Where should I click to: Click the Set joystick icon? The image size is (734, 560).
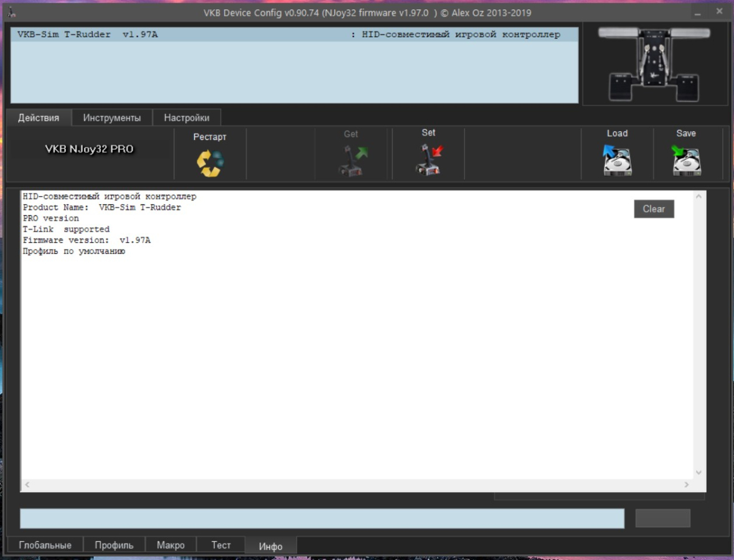click(x=430, y=159)
